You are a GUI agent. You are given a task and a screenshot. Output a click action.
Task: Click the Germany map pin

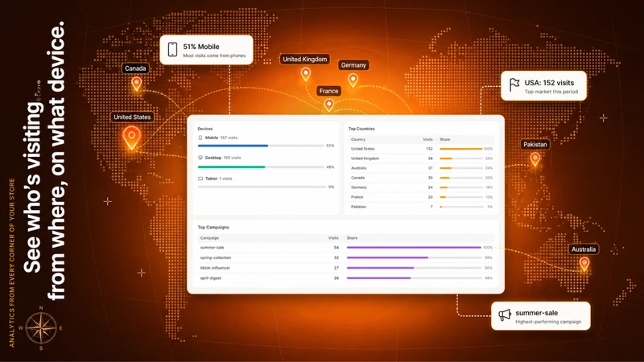coord(353,80)
